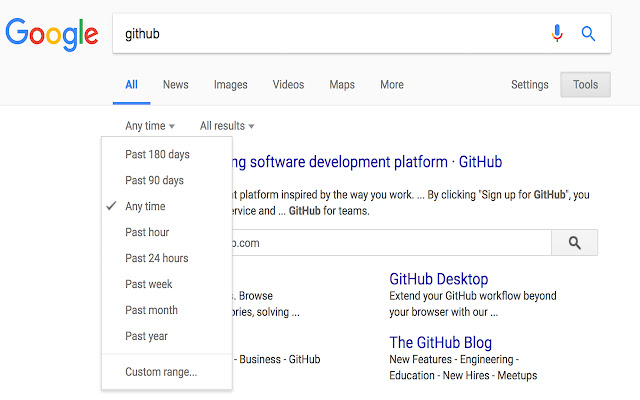This screenshot has width=640, height=400.
Task: Activate voice search microphone icon
Action: [x=557, y=33]
